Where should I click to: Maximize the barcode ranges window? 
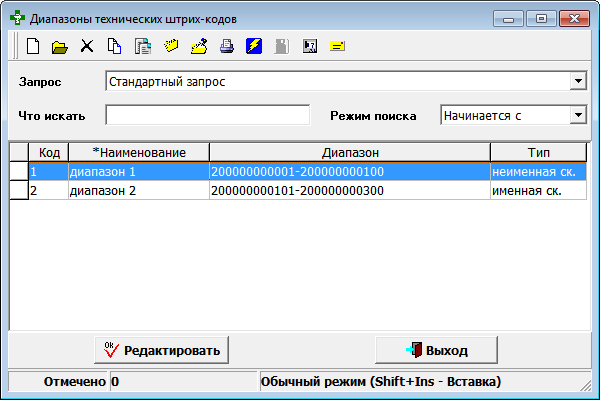coord(541,18)
